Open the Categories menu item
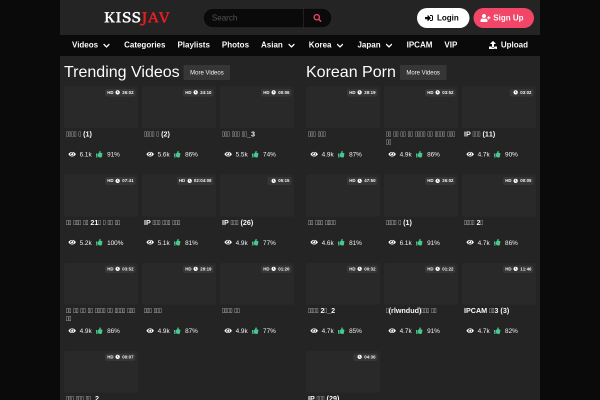Image resolution: width=600 pixels, height=400 pixels. pyautogui.click(x=145, y=45)
